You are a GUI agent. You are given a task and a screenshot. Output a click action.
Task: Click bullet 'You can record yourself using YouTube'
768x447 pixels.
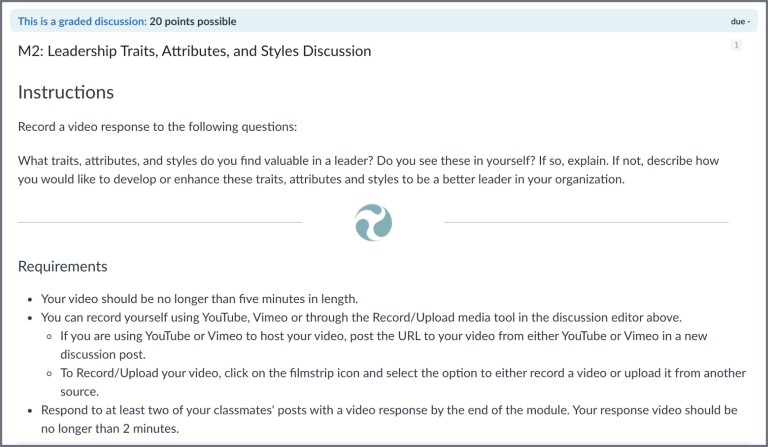click(x=361, y=317)
